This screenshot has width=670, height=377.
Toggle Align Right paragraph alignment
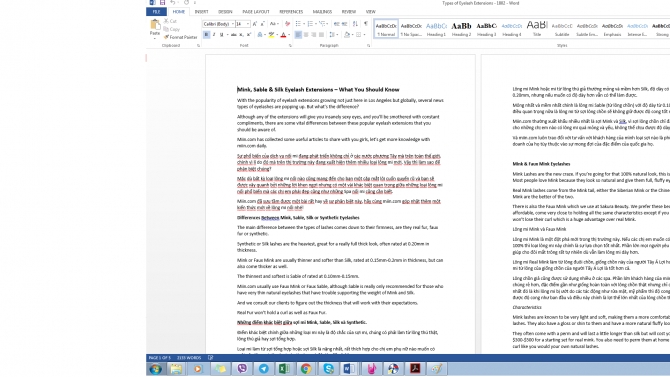[314, 35]
